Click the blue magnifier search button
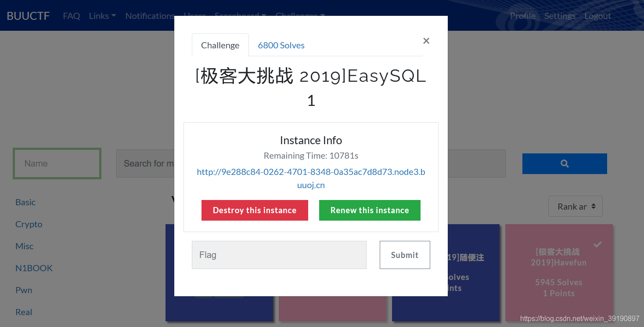The height and width of the screenshot is (327, 644). [x=565, y=163]
